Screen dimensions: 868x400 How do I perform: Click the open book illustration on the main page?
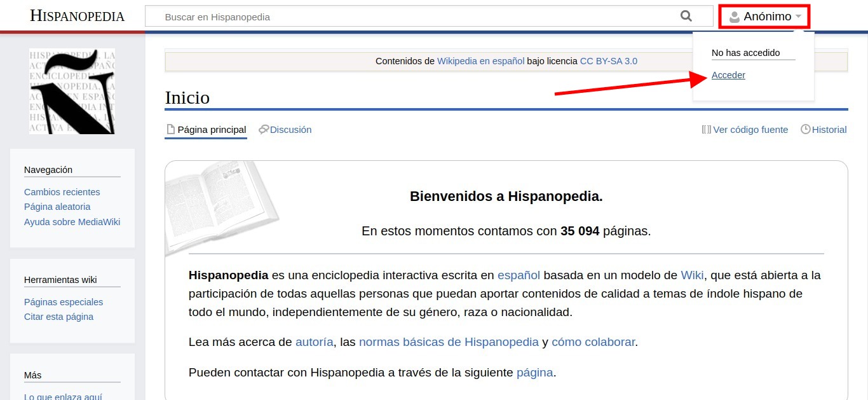221,207
